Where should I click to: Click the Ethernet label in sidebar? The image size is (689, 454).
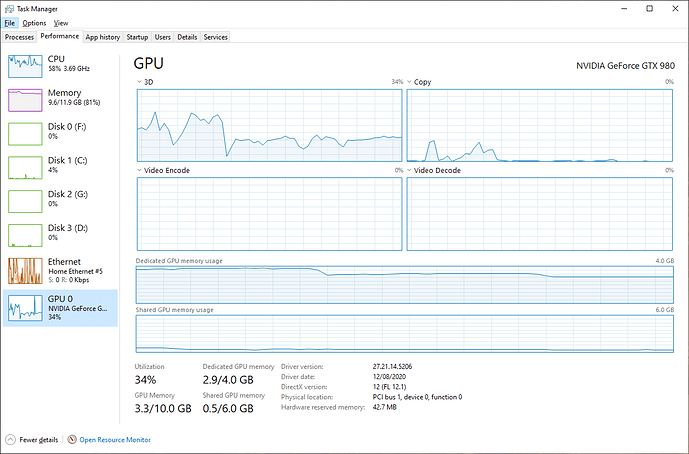point(64,262)
